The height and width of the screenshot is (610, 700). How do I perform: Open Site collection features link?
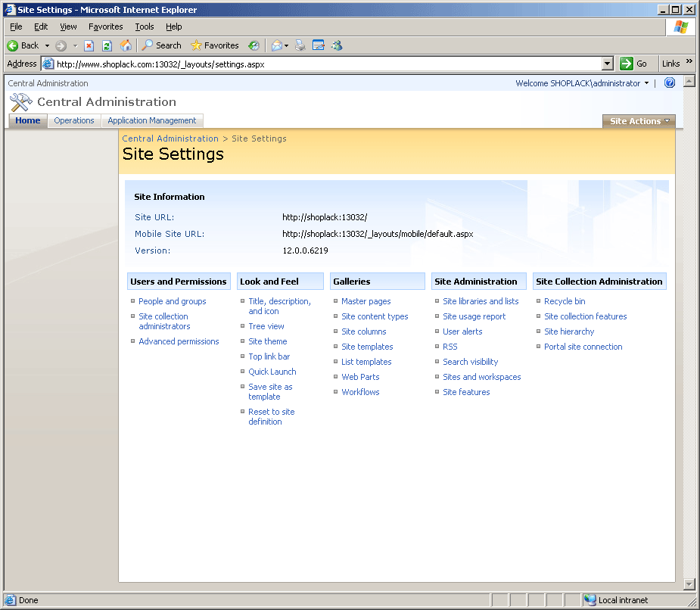tap(585, 316)
